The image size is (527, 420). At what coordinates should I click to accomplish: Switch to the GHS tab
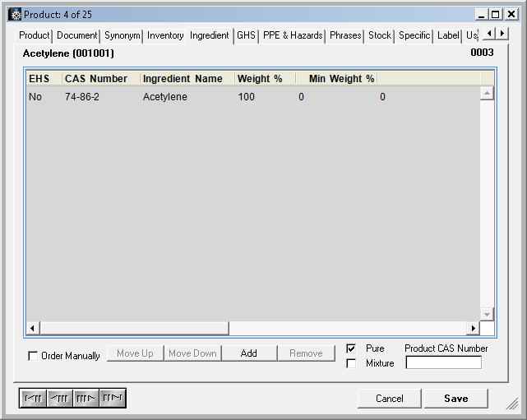[246, 35]
